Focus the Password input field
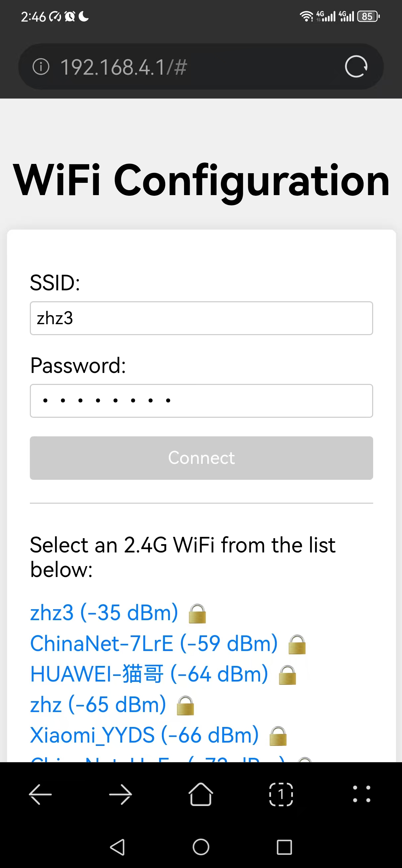 202,400
